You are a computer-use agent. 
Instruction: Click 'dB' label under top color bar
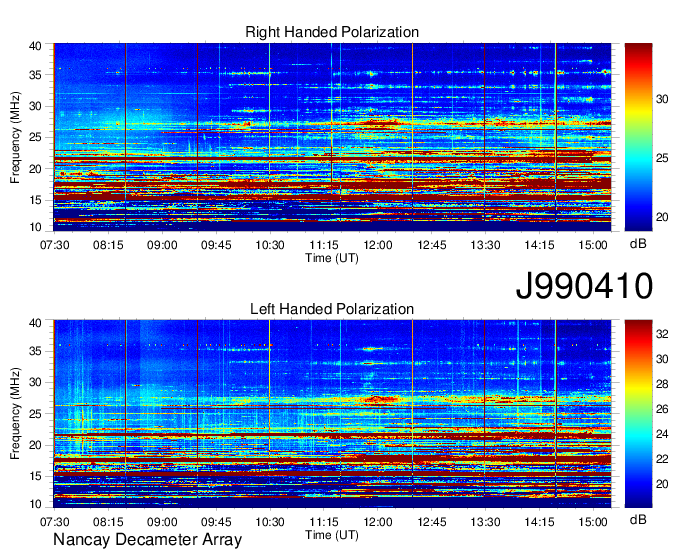tap(638, 244)
